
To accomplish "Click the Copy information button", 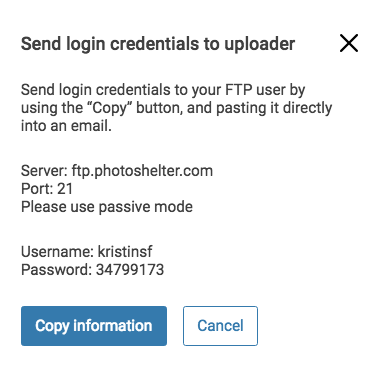I will 94,326.
